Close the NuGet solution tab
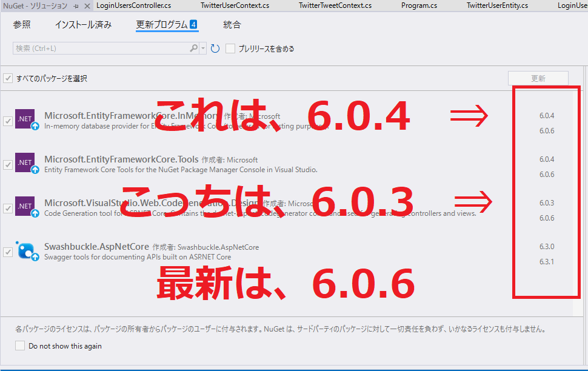Viewport: 588px width, 371px height. click(87, 5)
